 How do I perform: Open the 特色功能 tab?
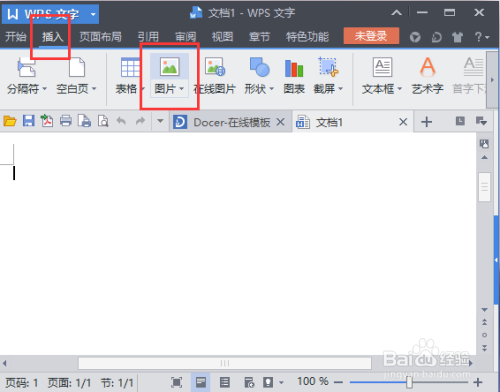307,37
